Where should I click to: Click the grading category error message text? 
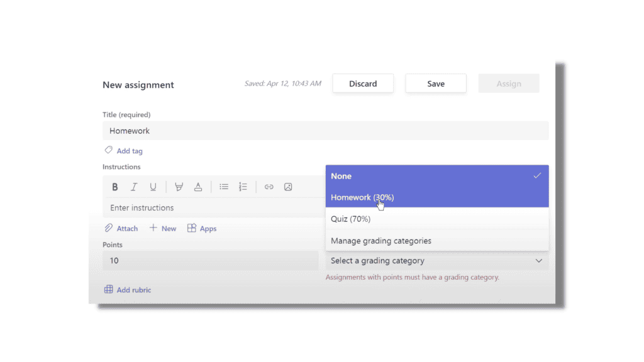pos(413,277)
